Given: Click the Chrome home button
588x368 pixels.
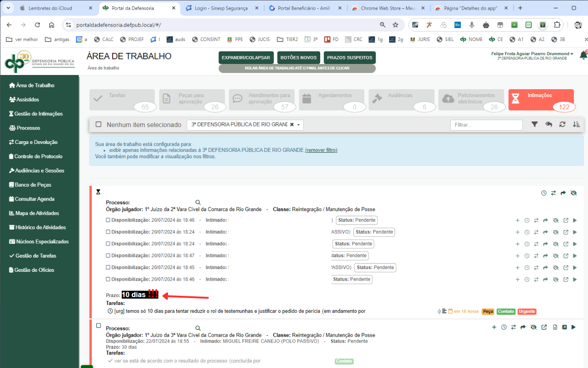Looking at the screenshot, I should point(51,25).
